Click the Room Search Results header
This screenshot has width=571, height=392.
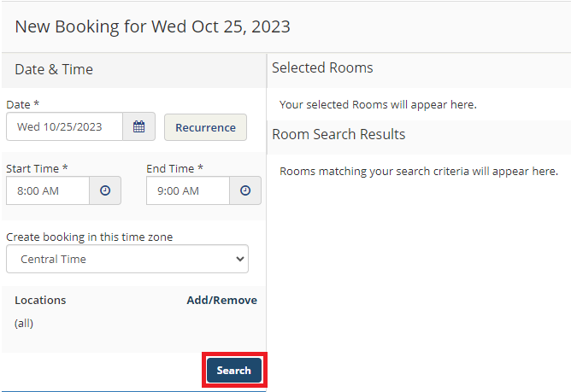[338, 134]
